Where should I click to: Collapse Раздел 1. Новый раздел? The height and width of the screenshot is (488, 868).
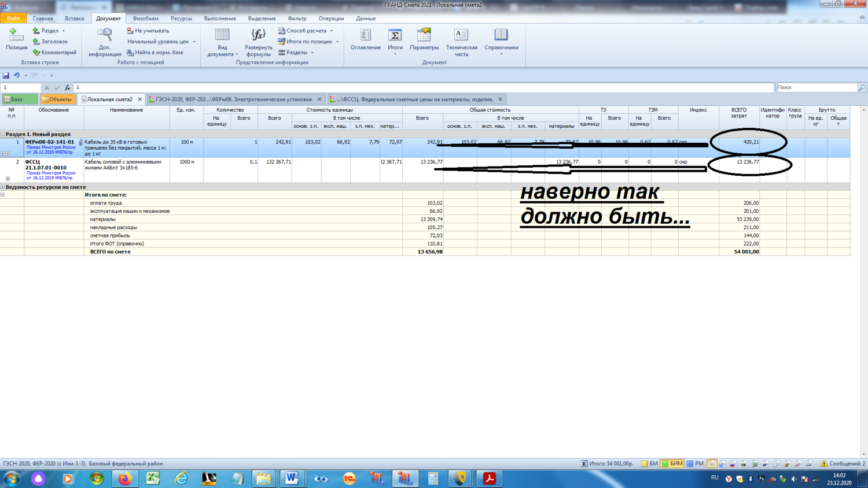pos(3,134)
